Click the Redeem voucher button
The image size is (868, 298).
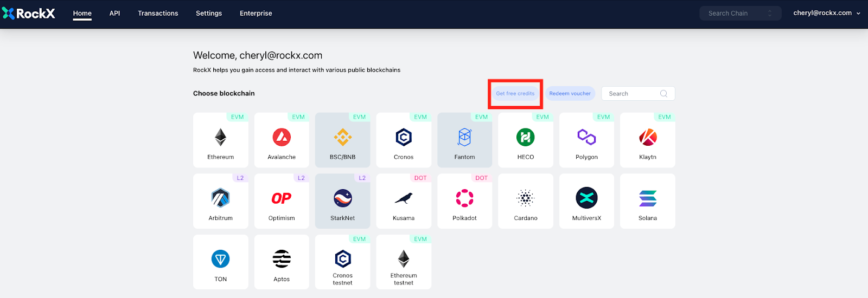(x=570, y=94)
